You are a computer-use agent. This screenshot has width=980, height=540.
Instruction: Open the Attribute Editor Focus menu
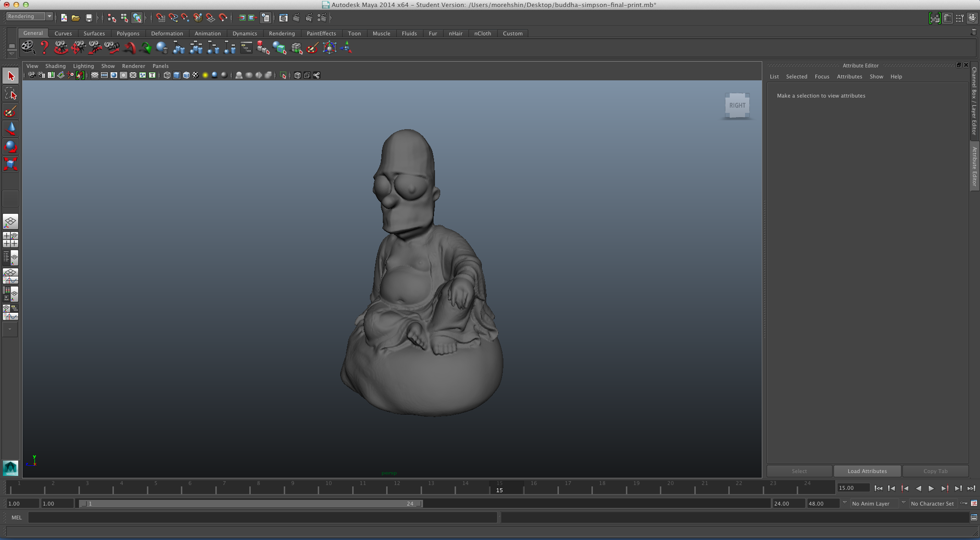click(x=822, y=77)
